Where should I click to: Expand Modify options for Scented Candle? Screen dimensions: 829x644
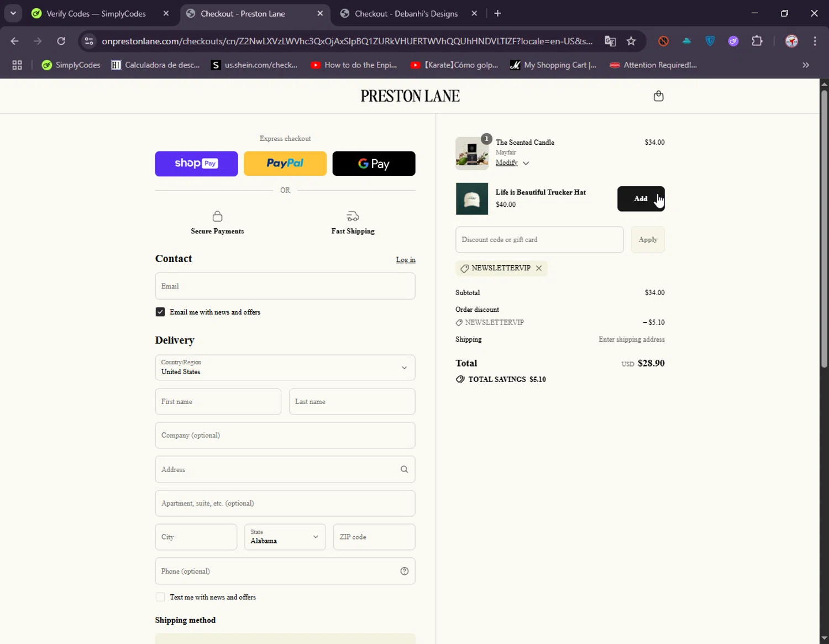[x=512, y=163]
